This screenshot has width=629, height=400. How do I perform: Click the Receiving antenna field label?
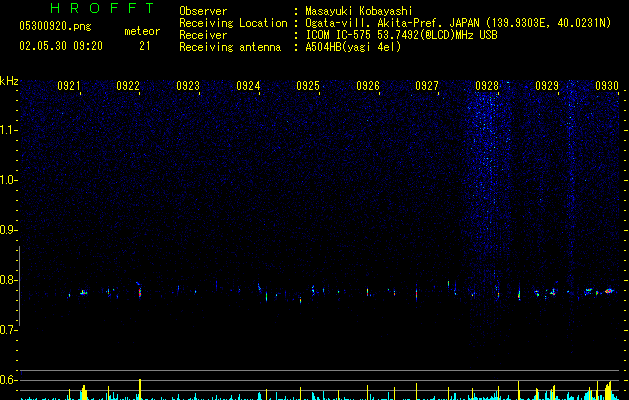230,47
